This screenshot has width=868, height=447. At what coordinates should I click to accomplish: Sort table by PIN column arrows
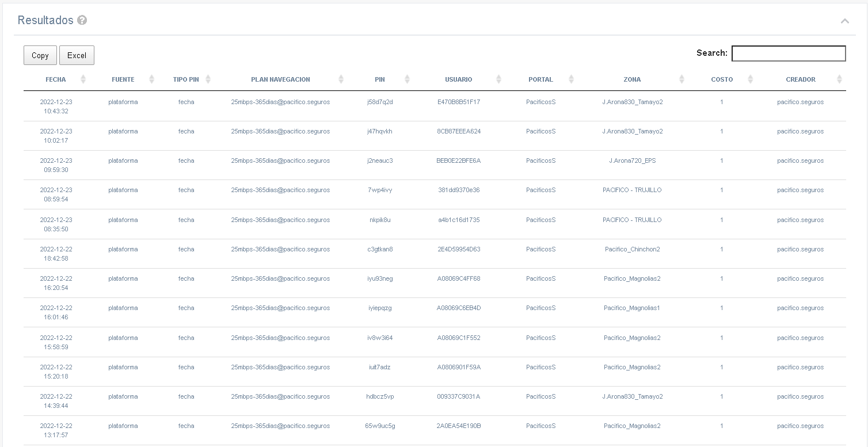pos(407,79)
